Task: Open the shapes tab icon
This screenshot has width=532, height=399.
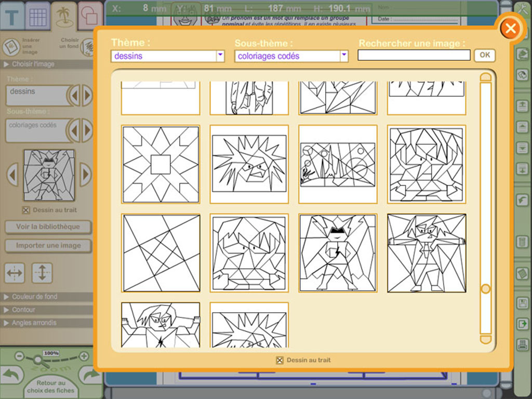Action: point(89,16)
